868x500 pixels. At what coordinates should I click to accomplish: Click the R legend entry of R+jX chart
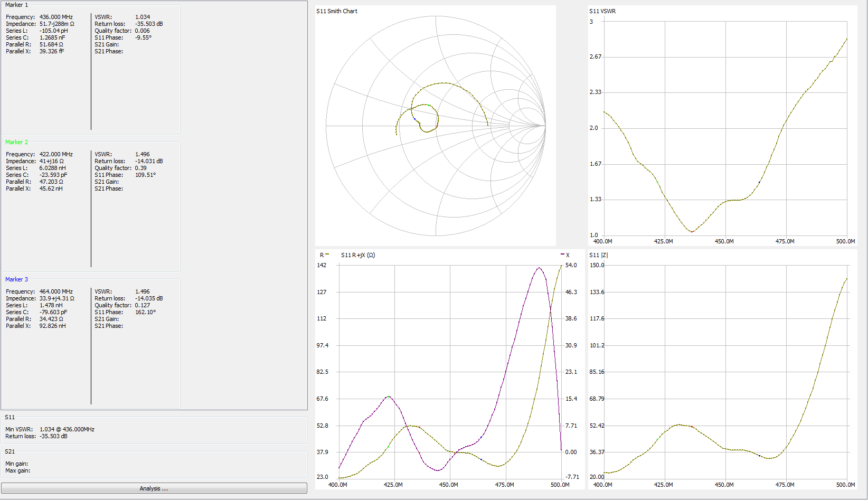[x=324, y=255]
